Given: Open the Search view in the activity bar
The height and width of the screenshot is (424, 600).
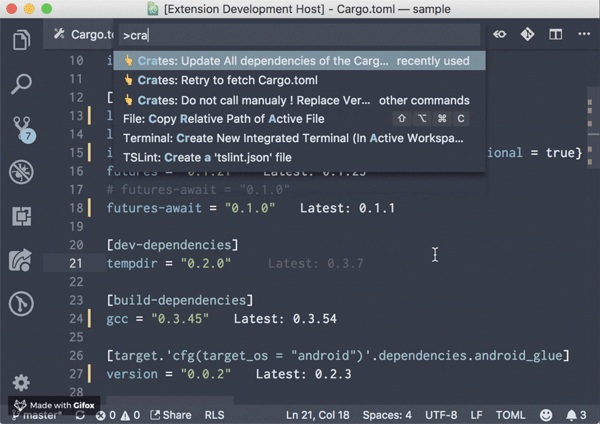Looking at the screenshot, I should (x=20, y=84).
